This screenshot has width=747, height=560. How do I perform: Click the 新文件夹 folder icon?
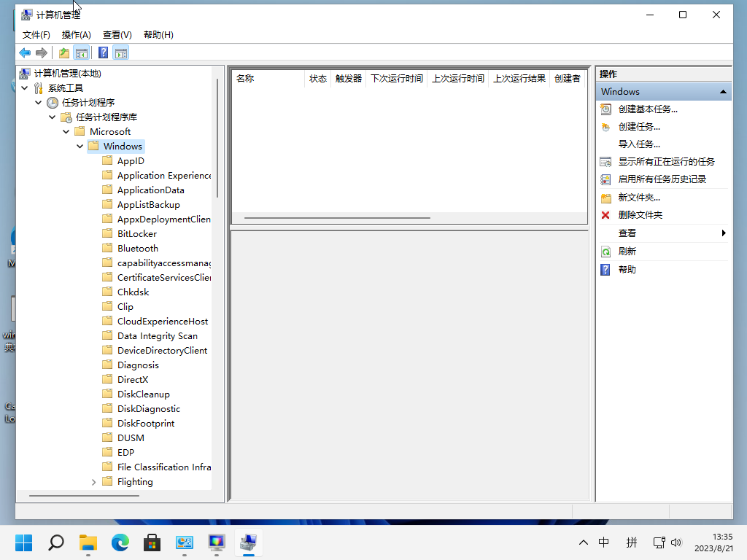605,198
